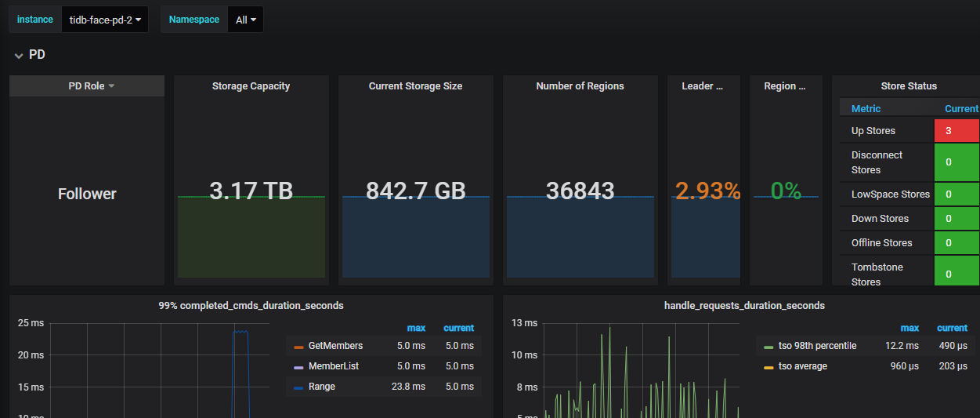Sort legend by max in completed_cmds panel
Image resolution: width=980 pixels, height=418 pixels.
pyautogui.click(x=416, y=328)
